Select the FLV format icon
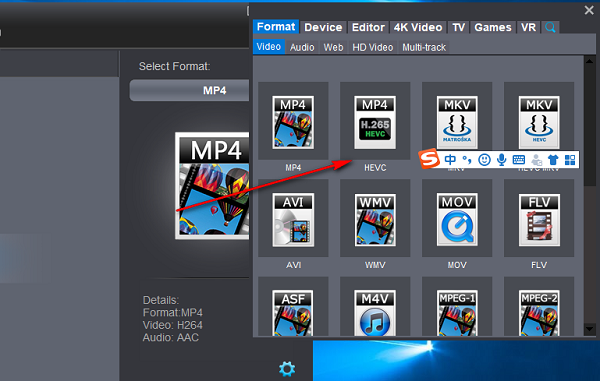The image size is (600, 381). (x=539, y=220)
